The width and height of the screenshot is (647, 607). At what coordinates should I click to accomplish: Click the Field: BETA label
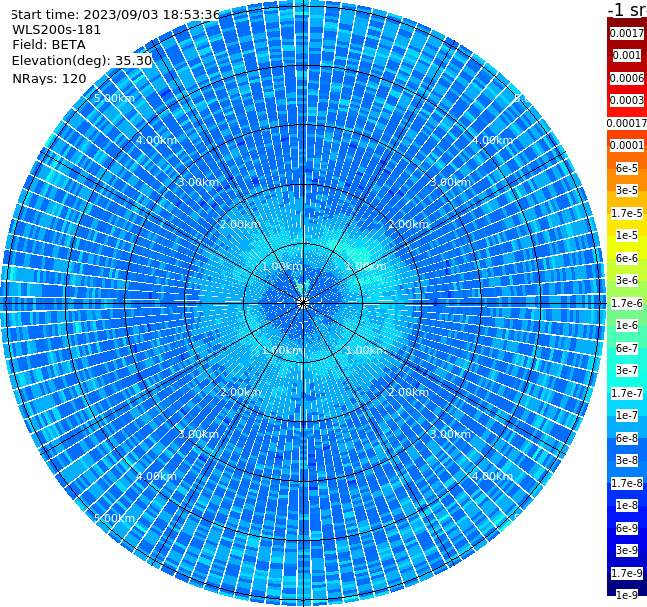click(49, 45)
